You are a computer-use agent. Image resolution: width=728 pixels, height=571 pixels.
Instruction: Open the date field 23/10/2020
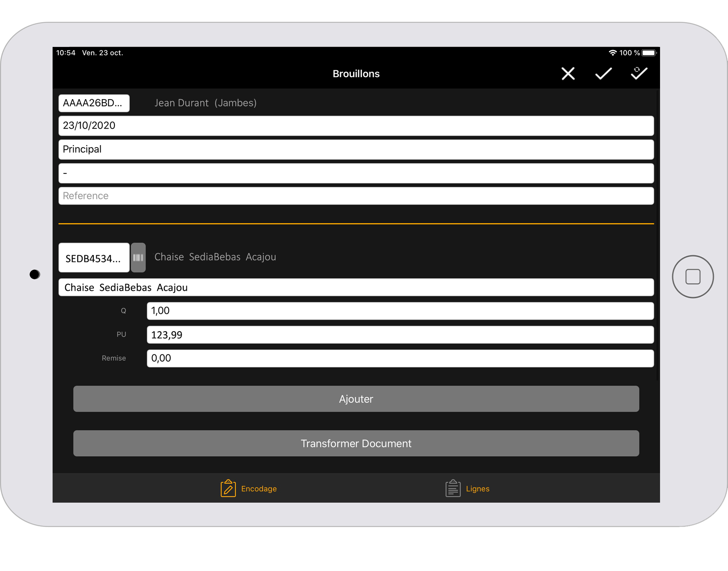[356, 126]
